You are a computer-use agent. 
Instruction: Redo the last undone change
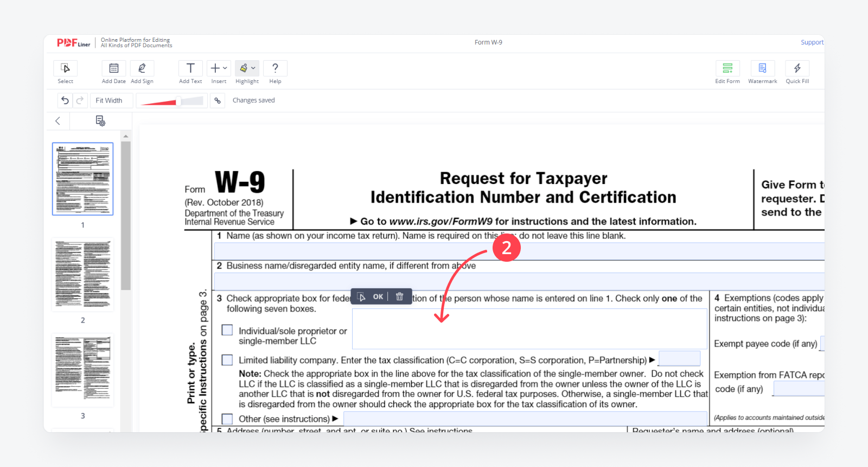(80, 100)
